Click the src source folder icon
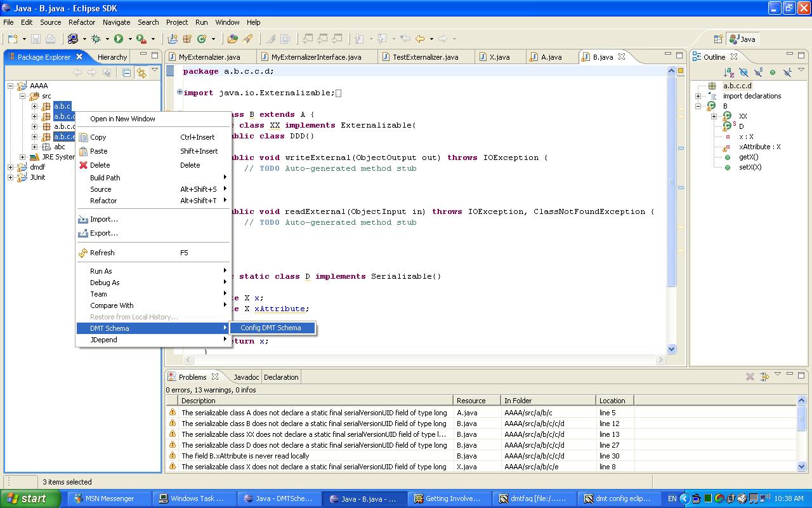812x508 pixels. [x=34, y=96]
